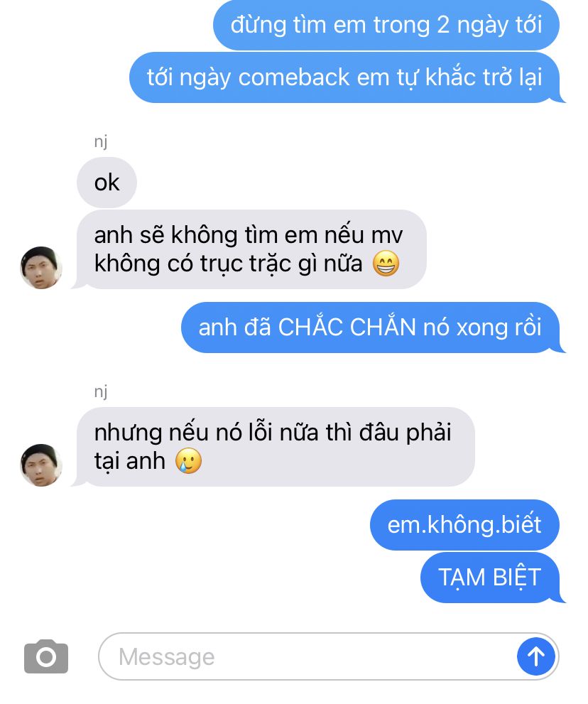Select the "nhưng nếu nó lỗi nữa" bubble
The height and width of the screenshot is (704, 588).
(x=275, y=447)
